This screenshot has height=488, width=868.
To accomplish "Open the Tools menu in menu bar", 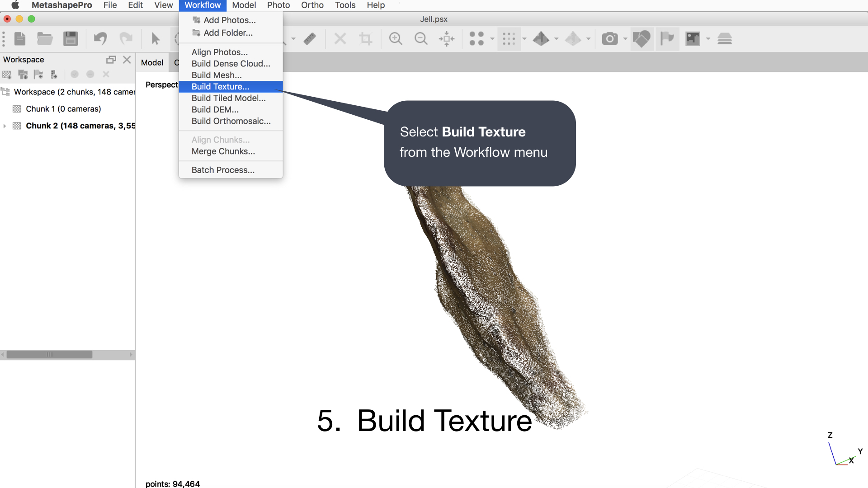I will pos(345,5).
